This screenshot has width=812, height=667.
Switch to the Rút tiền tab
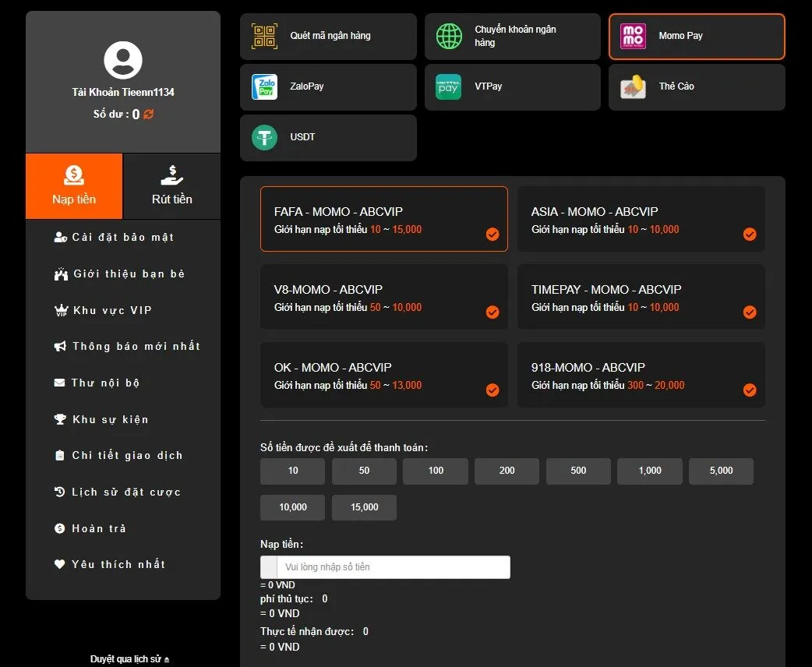(171, 186)
